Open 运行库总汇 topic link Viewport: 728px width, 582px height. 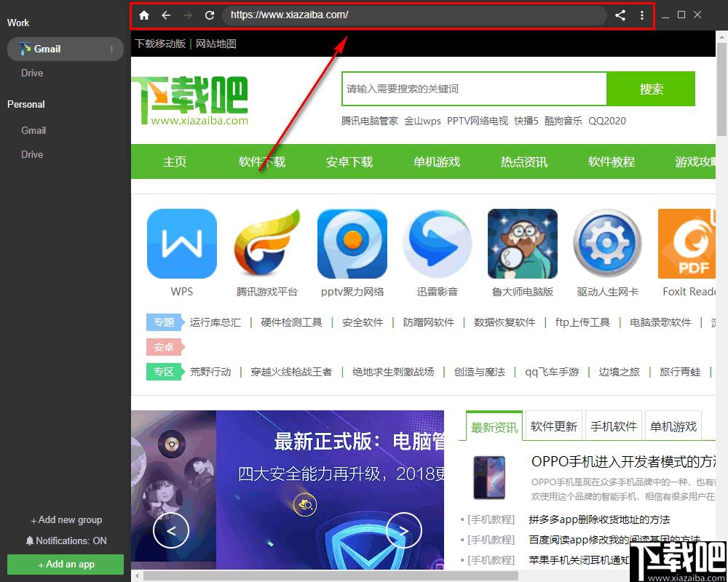point(215,322)
